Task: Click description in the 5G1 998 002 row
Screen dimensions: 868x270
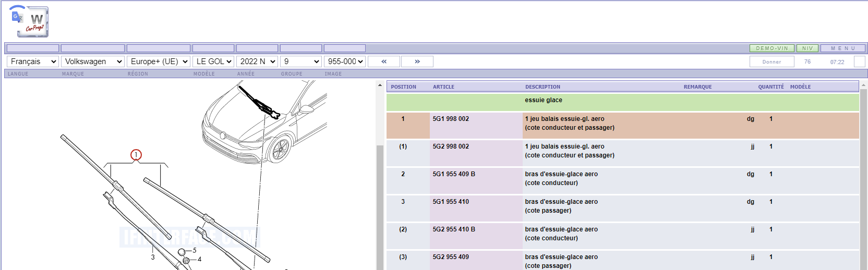Action: (570, 123)
